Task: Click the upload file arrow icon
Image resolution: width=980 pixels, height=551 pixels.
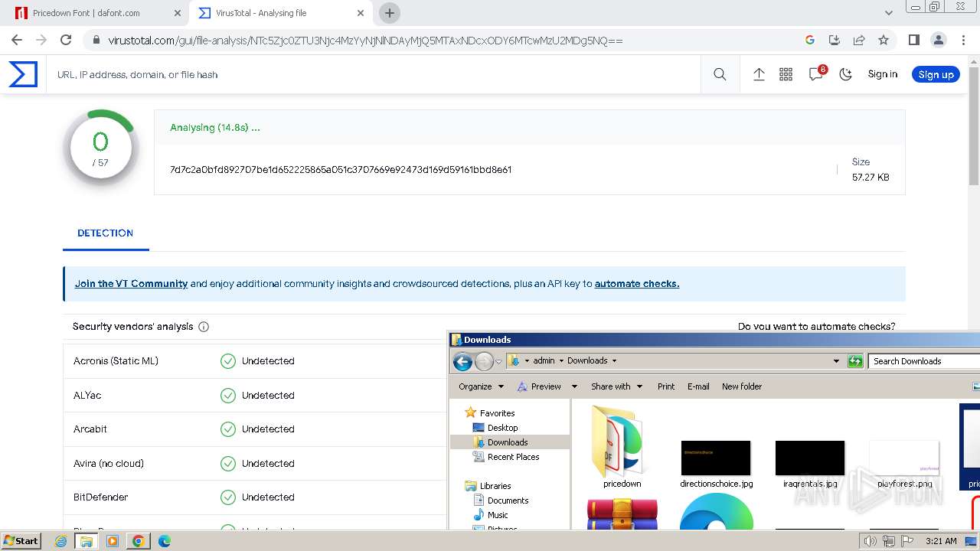Action: 759,74
